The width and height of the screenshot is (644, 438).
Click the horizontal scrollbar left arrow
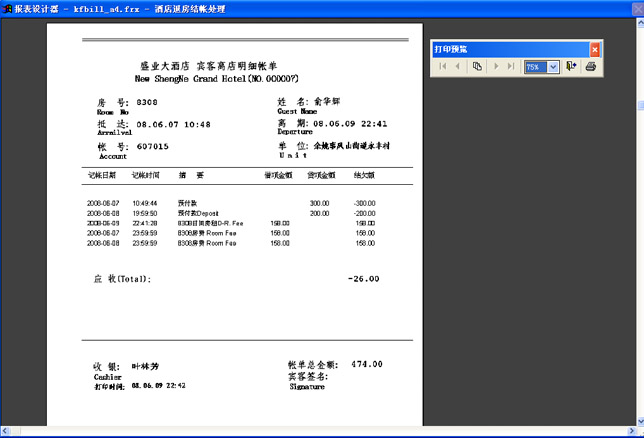5,432
